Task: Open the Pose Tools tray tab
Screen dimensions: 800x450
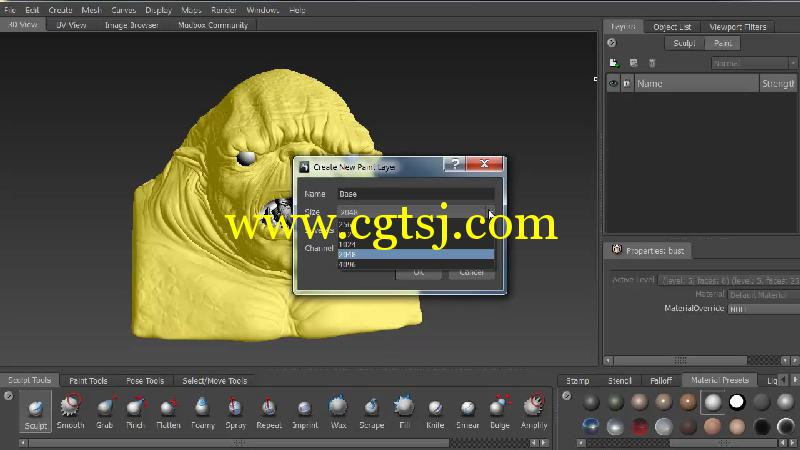Action: pyautogui.click(x=145, y=381)
